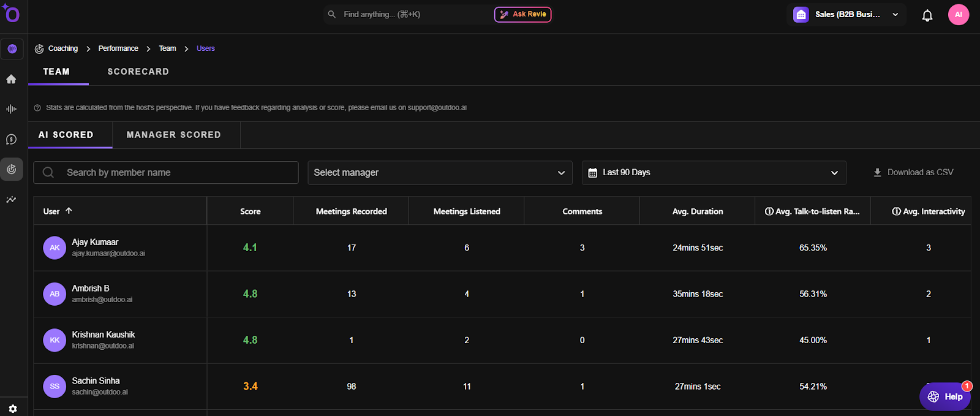
Task: Open Ambrish B's name
Action: coord(91,289)
